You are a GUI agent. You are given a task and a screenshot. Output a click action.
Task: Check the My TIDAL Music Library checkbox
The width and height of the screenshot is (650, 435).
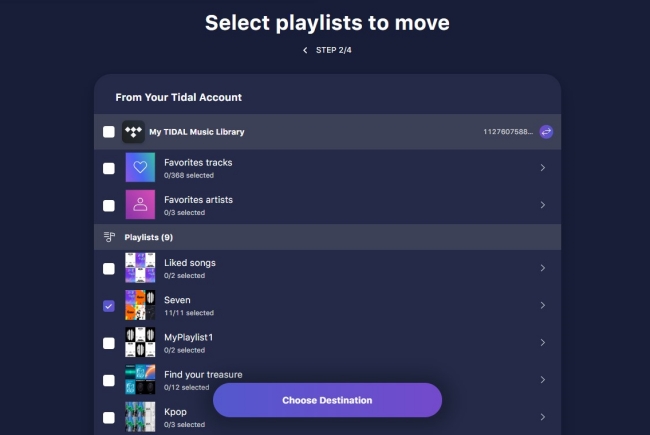pyautogui.click(x=109, y=132)
